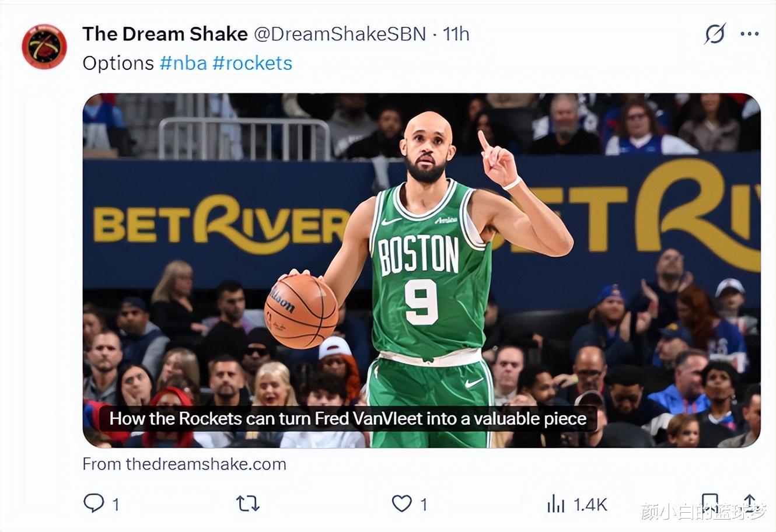This screenshot has height=532, width=776.
Task: Open the #nba hashtag
Action: pos(183,63)
